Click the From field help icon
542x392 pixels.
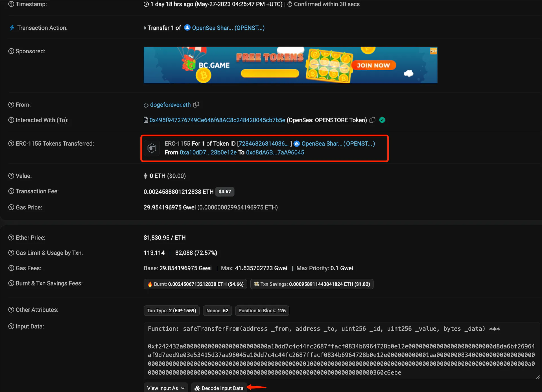[x=11, y=104]
